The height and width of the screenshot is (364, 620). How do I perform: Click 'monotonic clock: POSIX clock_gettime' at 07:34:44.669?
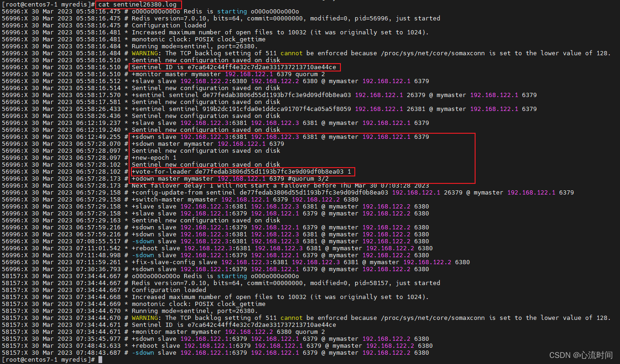point(198,304)
